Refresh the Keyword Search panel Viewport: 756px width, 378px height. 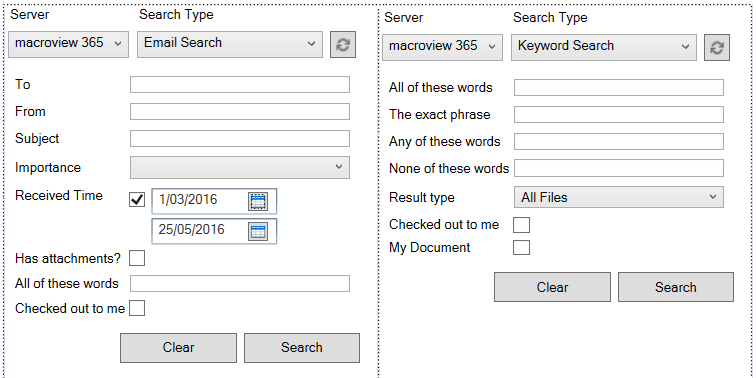[x=717, y=47]
